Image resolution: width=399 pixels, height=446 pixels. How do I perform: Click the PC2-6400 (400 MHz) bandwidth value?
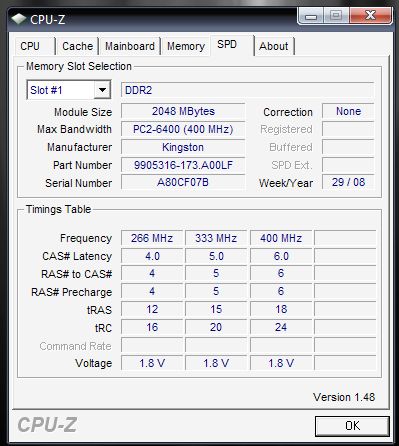(x=183, y=129)
